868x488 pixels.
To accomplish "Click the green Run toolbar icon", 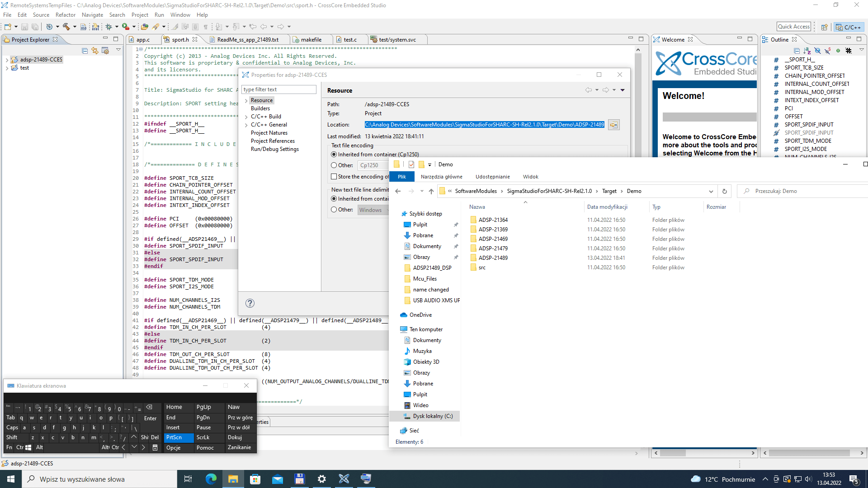I will click(x=126, y=27).
